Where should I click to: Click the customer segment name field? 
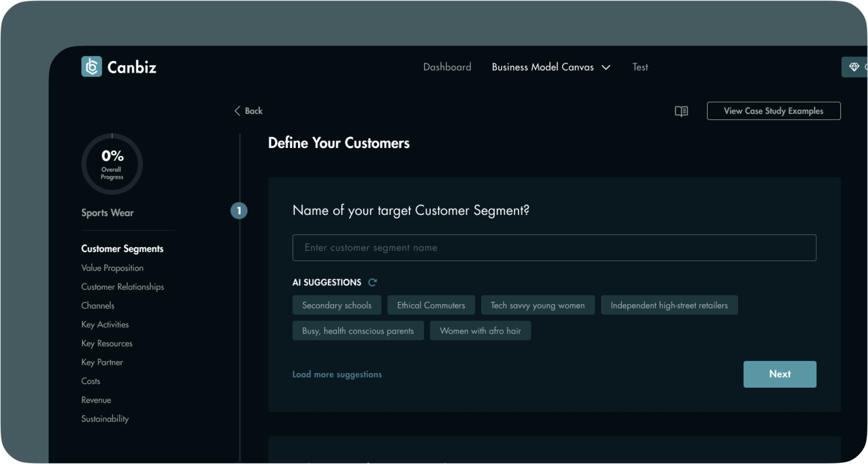pos(554,248)
